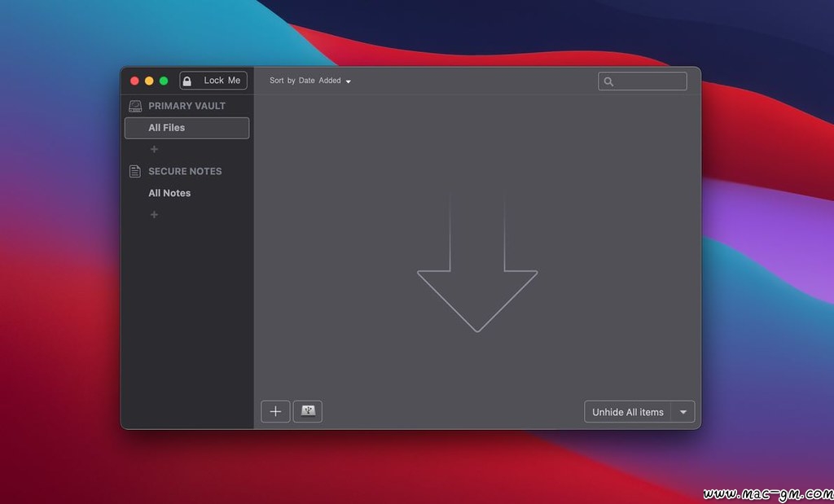The width and height of the screenshot is (834, 504).
Task: Add new folder under Primary Vault
Action: click(x=154, y=149)
